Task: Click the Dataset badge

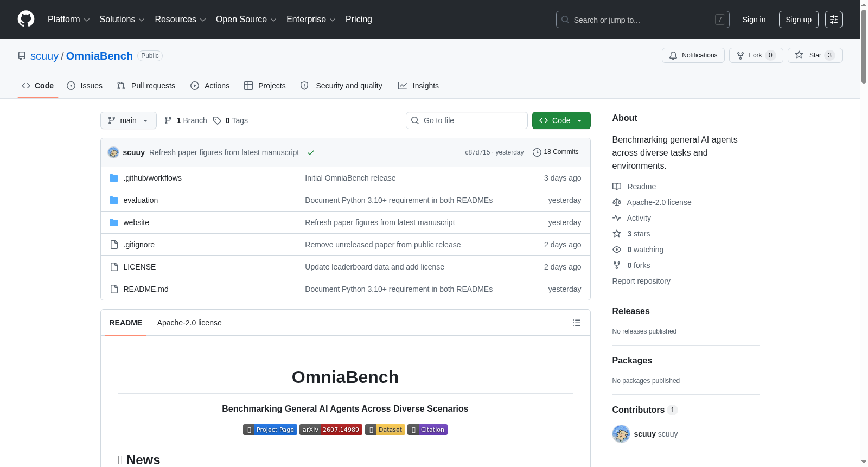Action: tap(385, 430)
